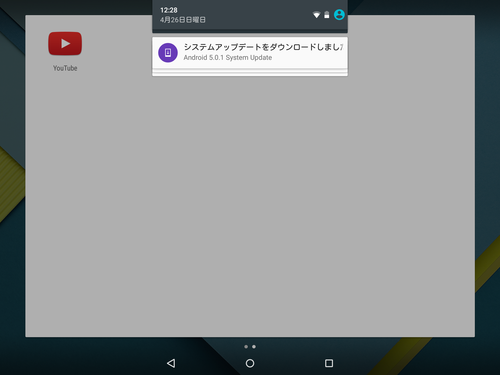
Task: Open the user account avatar icon
Action: click(x=339, y=15)
